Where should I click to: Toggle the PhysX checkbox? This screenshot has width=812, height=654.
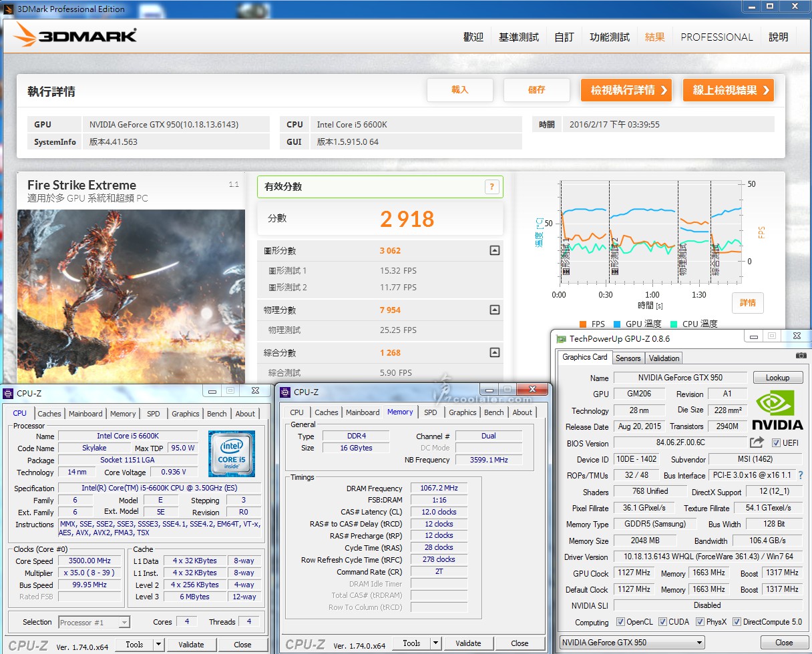point(700,622)
